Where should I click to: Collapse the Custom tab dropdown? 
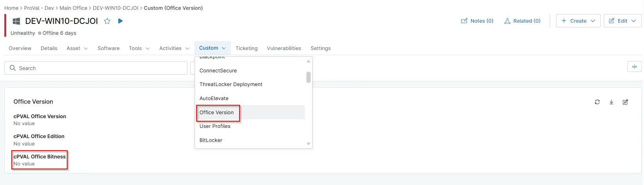click(x=213, y=48)
